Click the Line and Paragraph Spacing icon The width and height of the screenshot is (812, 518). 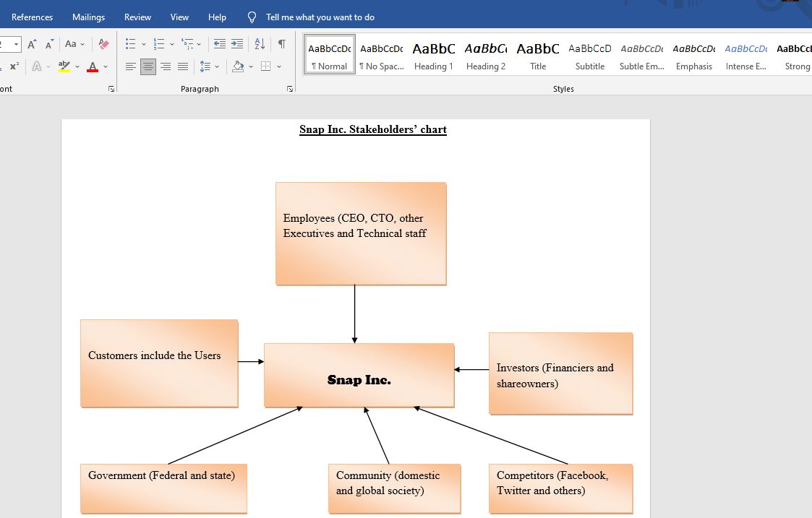coord(205,66)
